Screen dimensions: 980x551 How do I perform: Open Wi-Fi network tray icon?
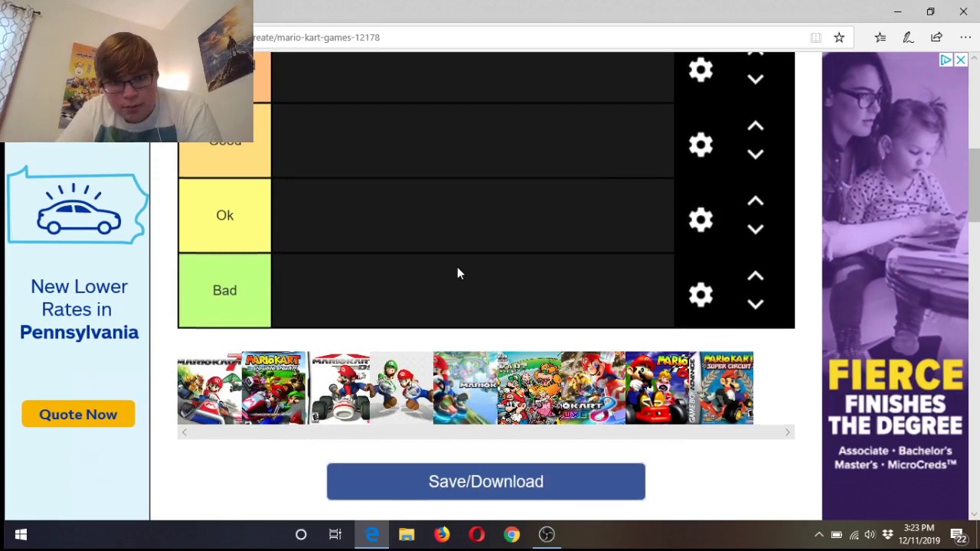854,535
